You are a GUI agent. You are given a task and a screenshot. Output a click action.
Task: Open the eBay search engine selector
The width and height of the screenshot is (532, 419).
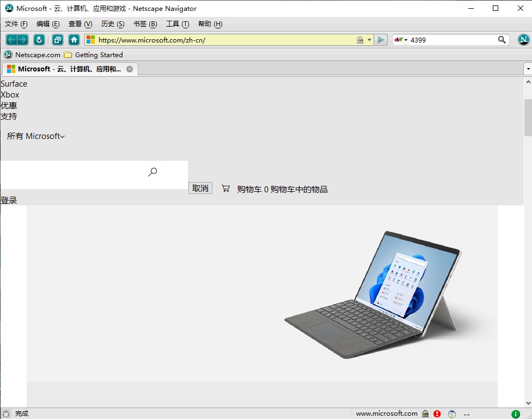(401, 40)
